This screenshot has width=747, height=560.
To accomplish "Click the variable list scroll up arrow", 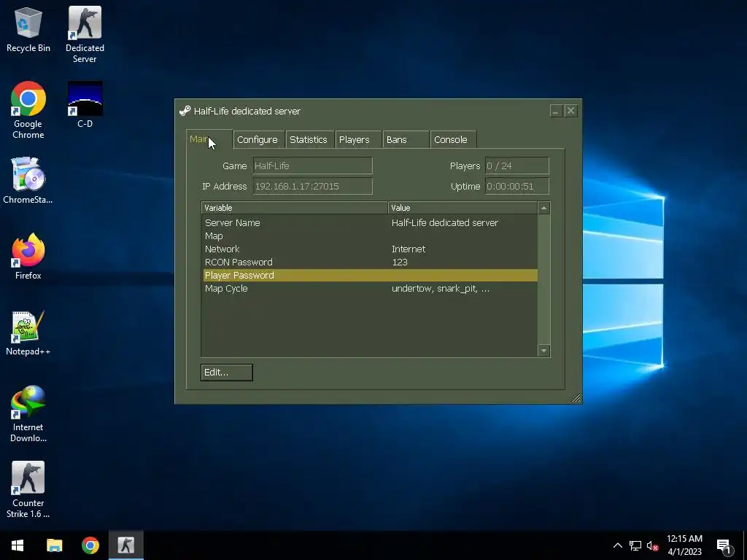I will click(x=543, y=208).
